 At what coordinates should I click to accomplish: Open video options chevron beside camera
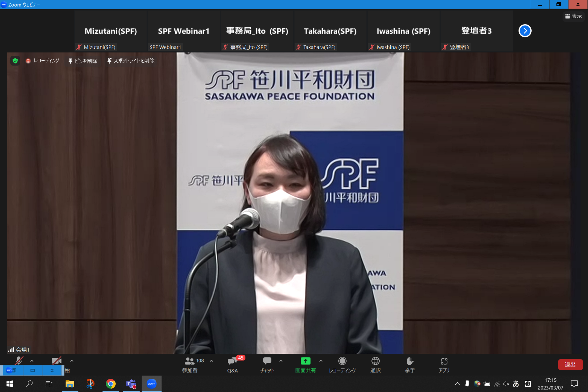click(x=72, y=361)
